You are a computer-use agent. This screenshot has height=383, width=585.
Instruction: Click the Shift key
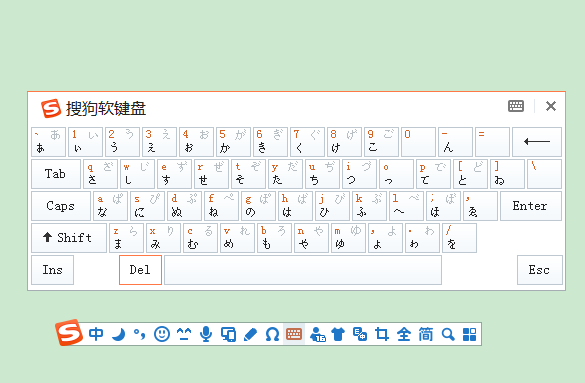click(x=69, y=238)
